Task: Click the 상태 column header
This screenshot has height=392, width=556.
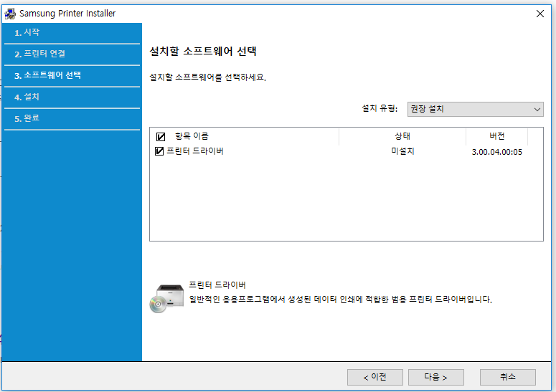Action: click(x=402, y=136)
